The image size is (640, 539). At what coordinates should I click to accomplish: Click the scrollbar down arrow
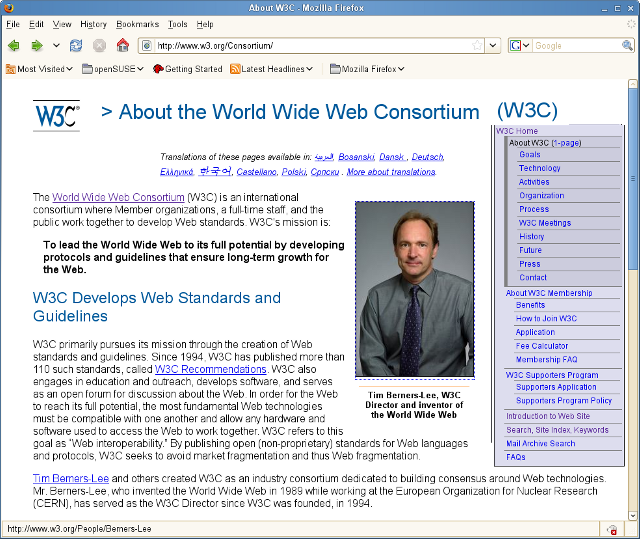632,515
